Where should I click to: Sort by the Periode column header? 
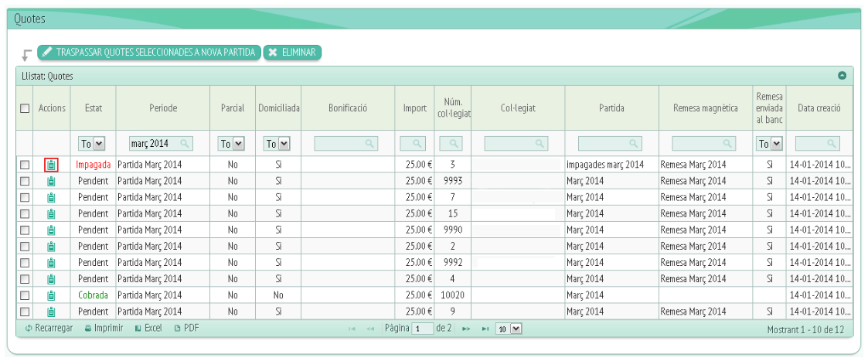[163, 108]
